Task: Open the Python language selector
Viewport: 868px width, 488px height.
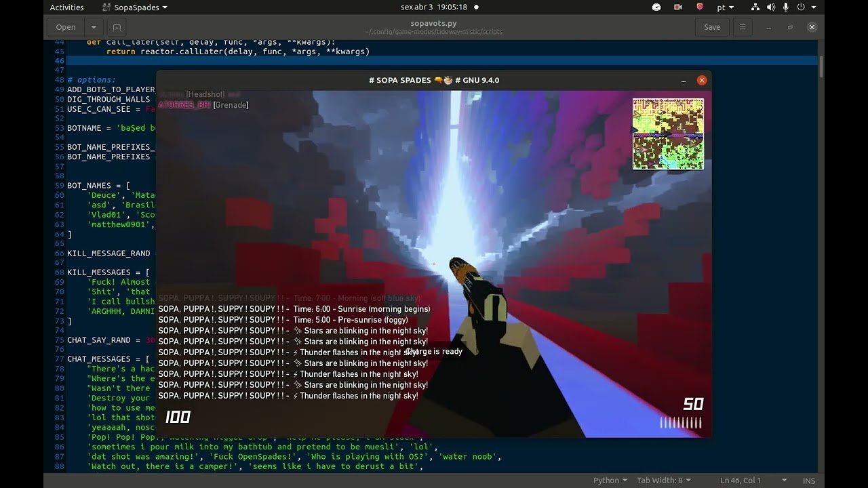Action: click(610, 480)
